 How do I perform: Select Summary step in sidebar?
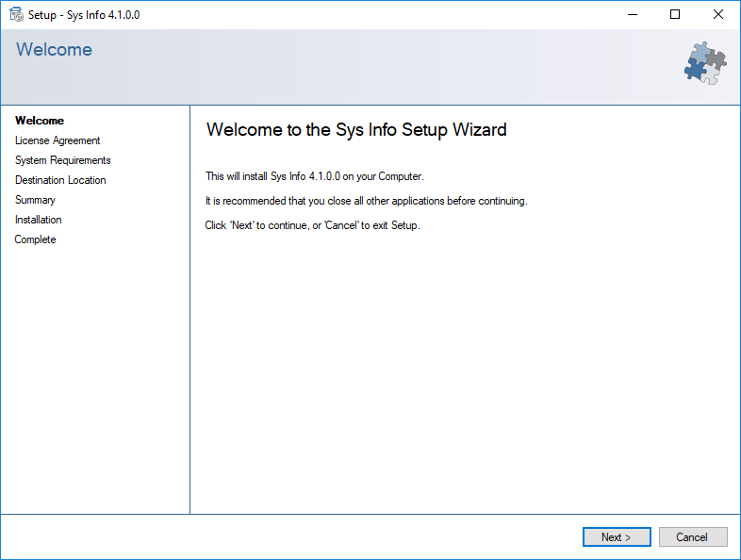point(35,200)
